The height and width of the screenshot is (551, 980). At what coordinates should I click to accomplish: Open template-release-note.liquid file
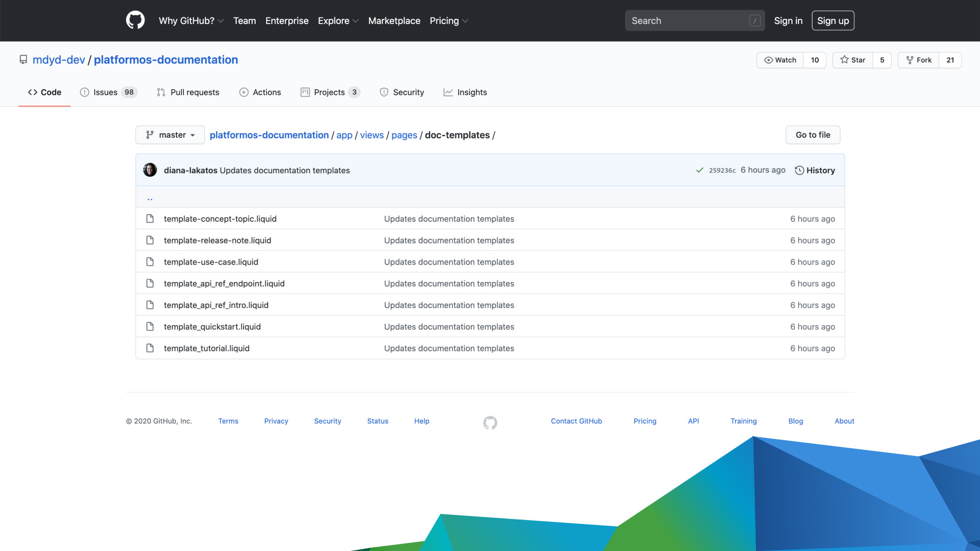tap(218, 240)
